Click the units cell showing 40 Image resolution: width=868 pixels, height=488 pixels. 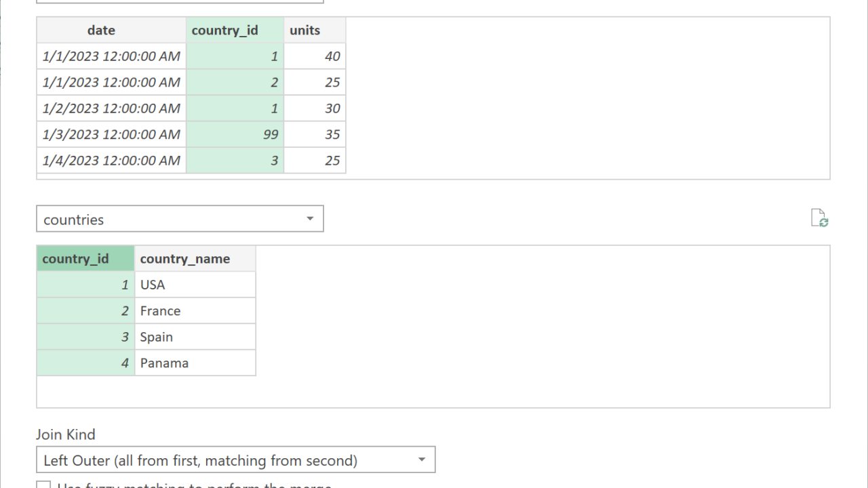pyautogui.click(x=315, y=56)
